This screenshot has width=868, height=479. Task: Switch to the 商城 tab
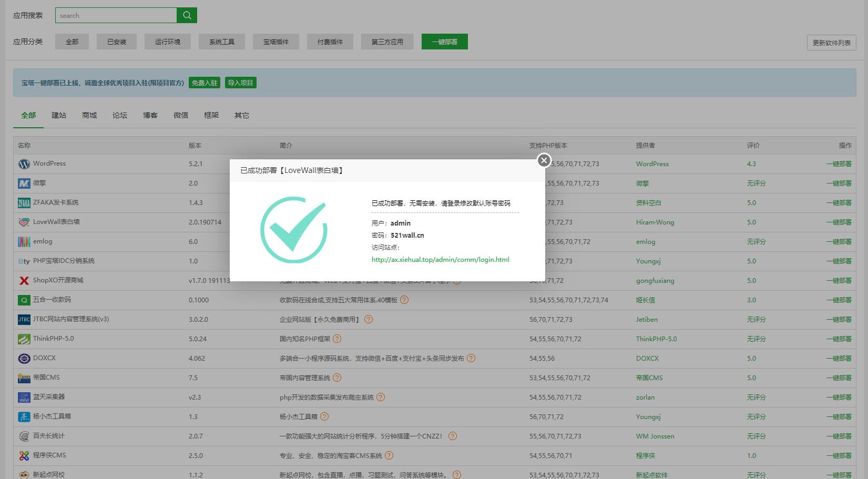[x=89, y=115]
